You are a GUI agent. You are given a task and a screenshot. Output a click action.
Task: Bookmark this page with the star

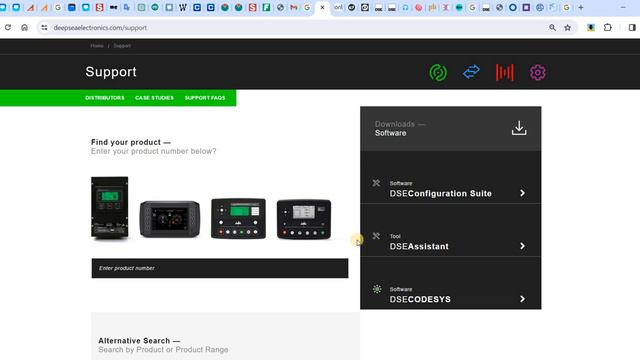click(x=567, y=27)
